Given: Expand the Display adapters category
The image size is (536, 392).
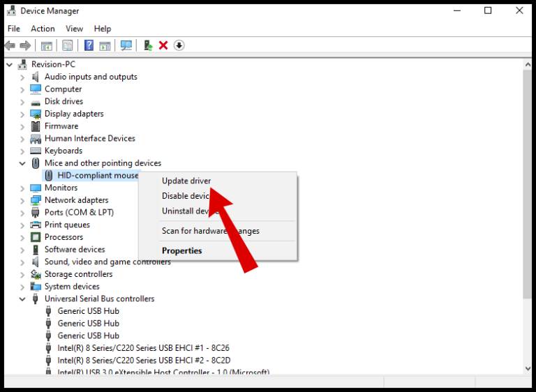Looking at the screenshot, I should [x=22, y=114].
